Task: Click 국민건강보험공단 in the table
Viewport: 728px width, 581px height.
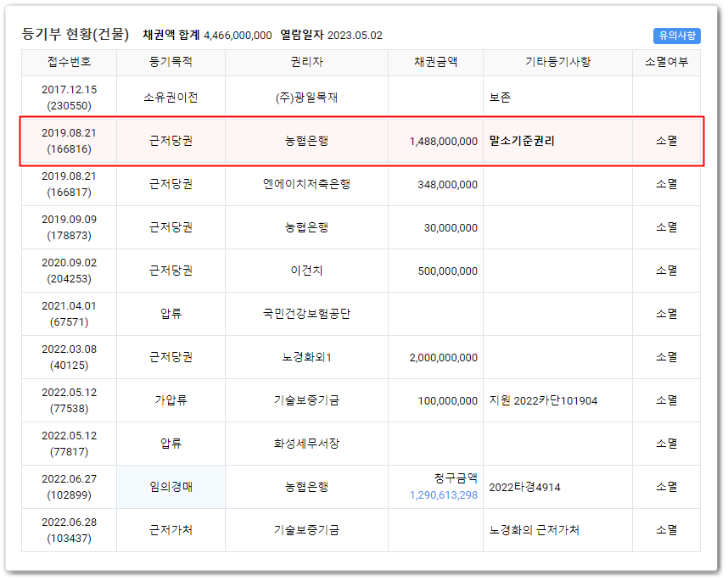Action: tap(306, 314)
